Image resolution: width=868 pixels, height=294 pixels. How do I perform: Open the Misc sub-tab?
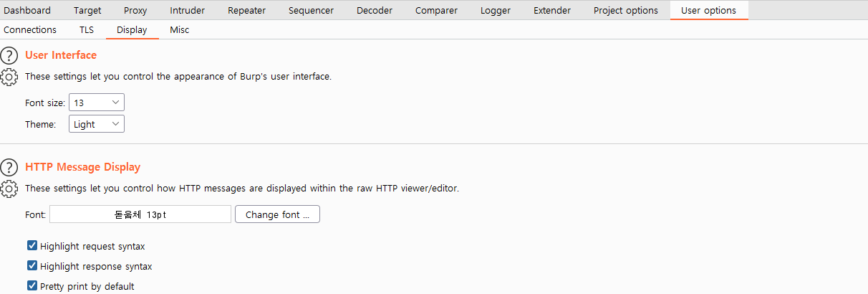tap(180, 30)
